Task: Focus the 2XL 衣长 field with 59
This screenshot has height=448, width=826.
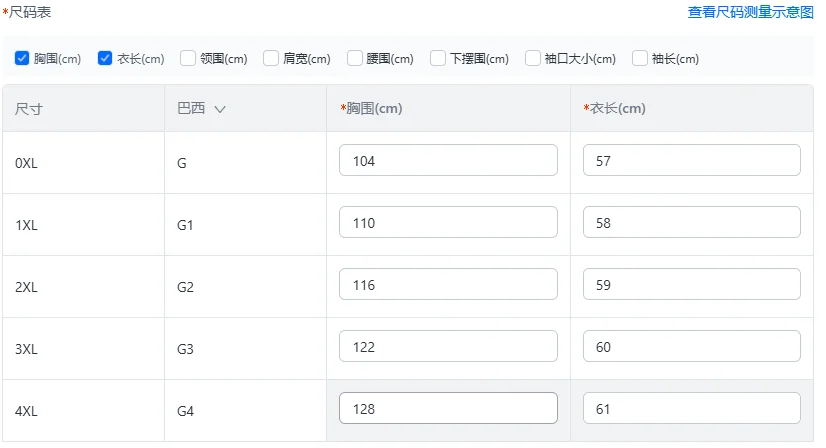Action: (x=691, y=285)
